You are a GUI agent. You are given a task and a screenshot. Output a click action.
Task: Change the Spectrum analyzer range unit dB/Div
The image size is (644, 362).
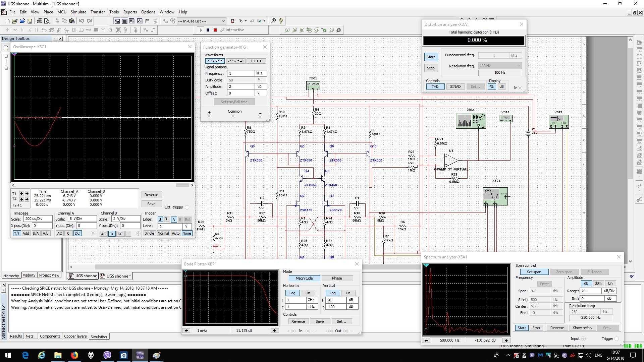609,291
